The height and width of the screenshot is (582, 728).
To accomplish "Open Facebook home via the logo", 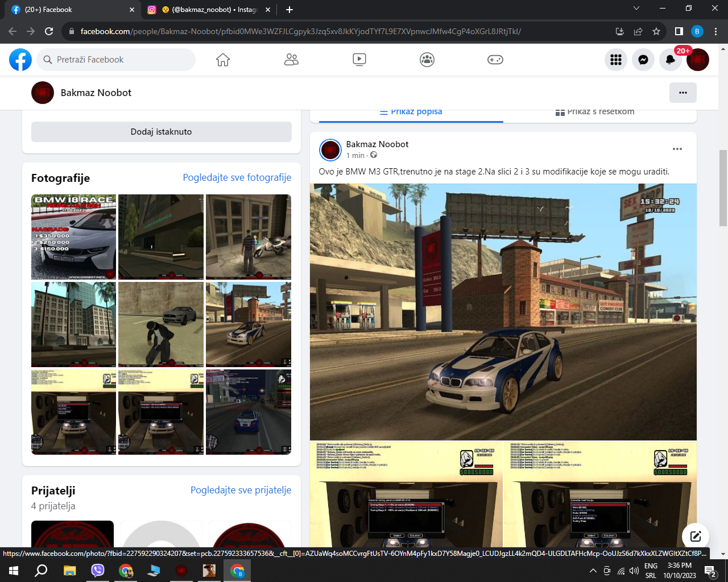I will click(x=20, y=60).
